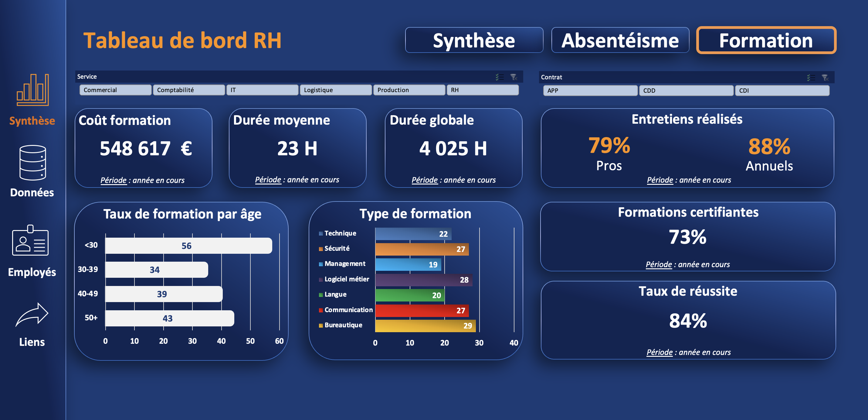Clear the filter on the Service slicer
The width and height of the screenshot is (868, 420).
click(x=514, y=77)
